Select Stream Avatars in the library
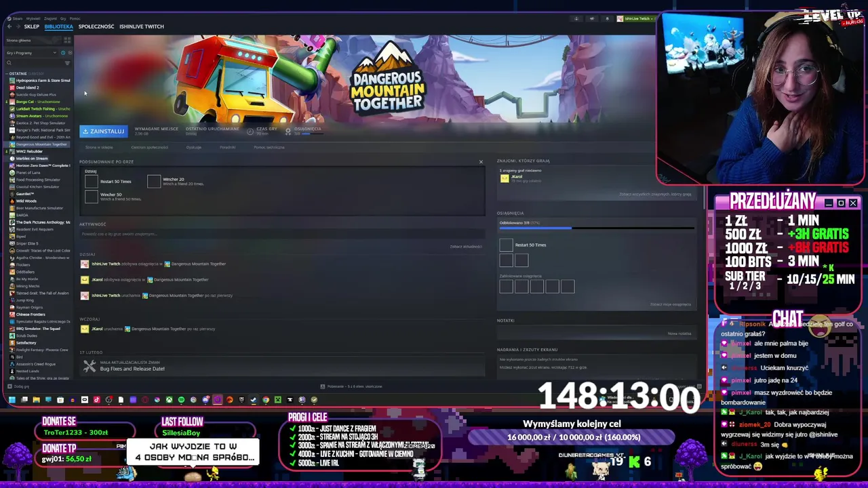 coord(39,116)
